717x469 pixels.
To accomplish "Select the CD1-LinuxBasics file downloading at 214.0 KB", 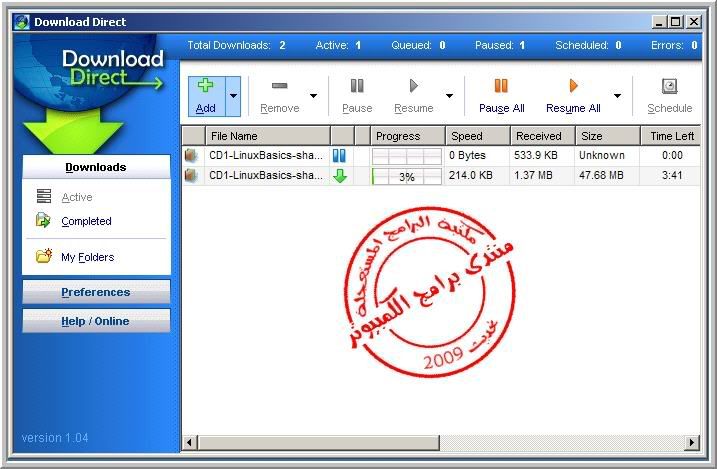I will 266,175.
